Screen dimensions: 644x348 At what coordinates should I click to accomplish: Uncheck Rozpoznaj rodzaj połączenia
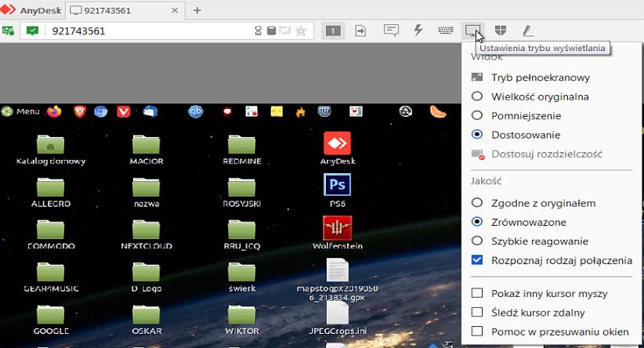pos(477,260)
